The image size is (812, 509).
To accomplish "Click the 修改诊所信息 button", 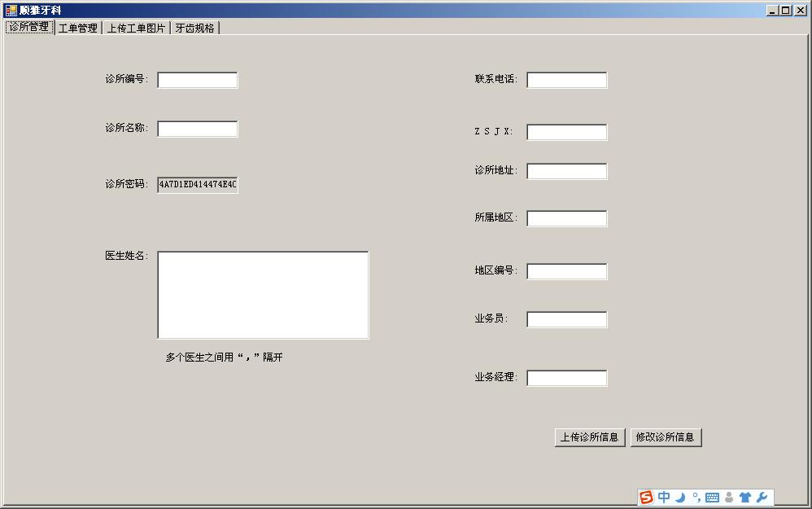I will [666, 437].
